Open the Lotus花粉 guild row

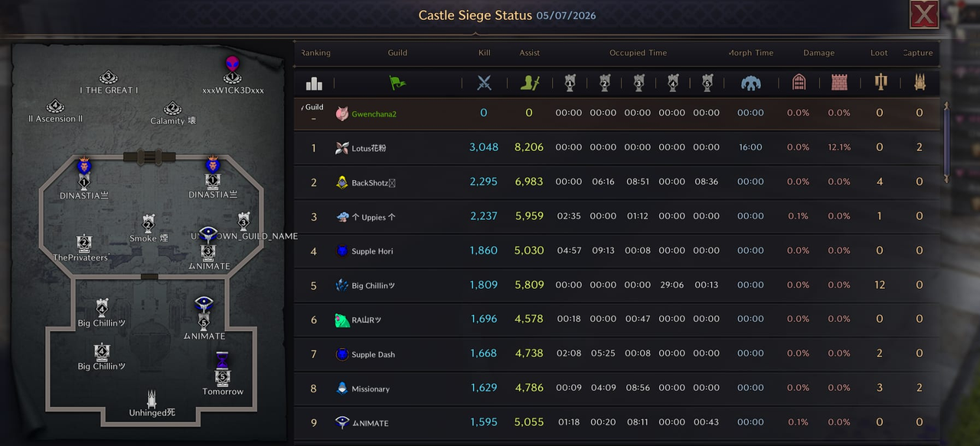[x=617, y=147]
